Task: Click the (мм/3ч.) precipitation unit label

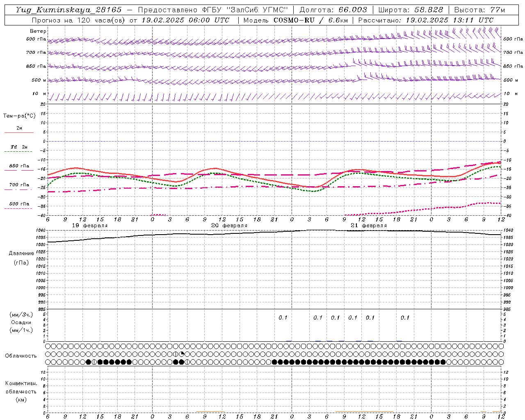Action: [x=21, y=315]
